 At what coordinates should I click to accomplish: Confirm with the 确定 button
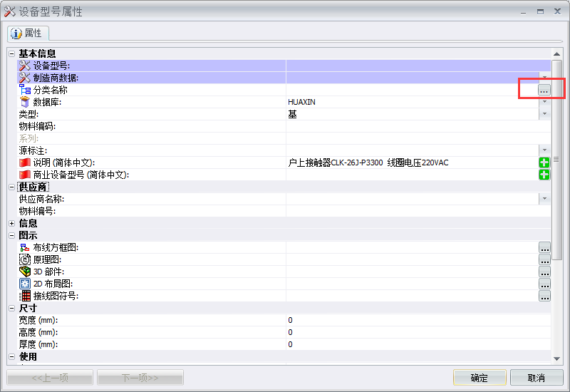point(480,378)
